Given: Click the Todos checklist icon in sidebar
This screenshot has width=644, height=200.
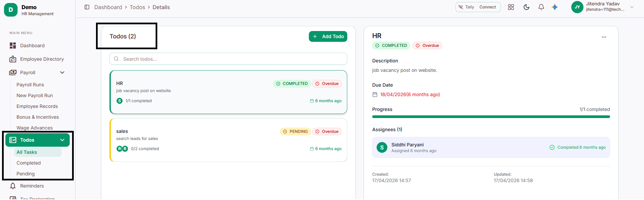Looking at the screenshot, I should (x=13, y=140).
